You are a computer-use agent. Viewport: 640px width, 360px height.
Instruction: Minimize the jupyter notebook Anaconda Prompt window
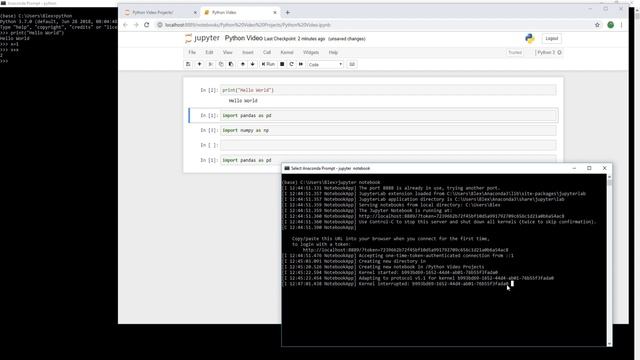click(574, 168)
